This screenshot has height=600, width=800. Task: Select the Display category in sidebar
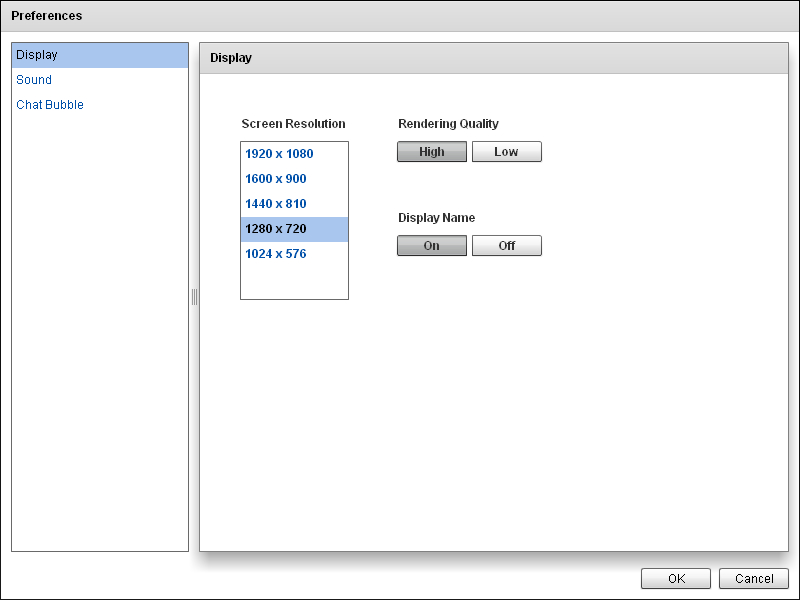100,55
